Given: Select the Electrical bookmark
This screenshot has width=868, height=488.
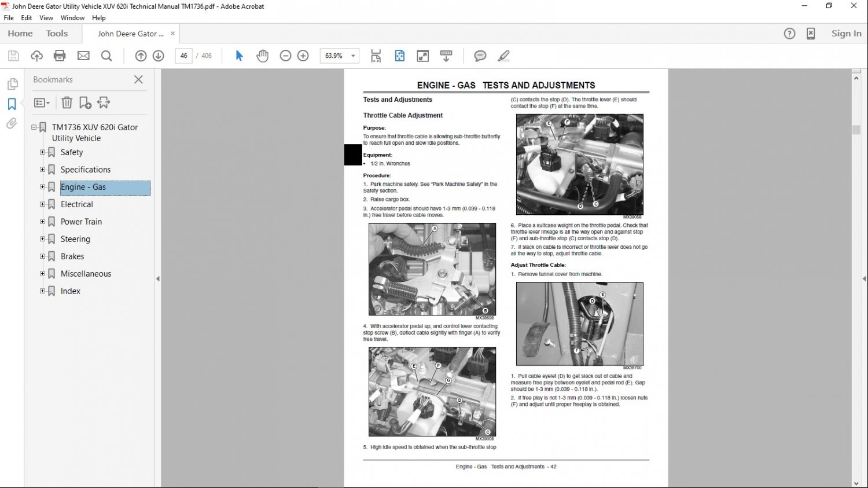Looking at the screenshot, I should point(77,204).
